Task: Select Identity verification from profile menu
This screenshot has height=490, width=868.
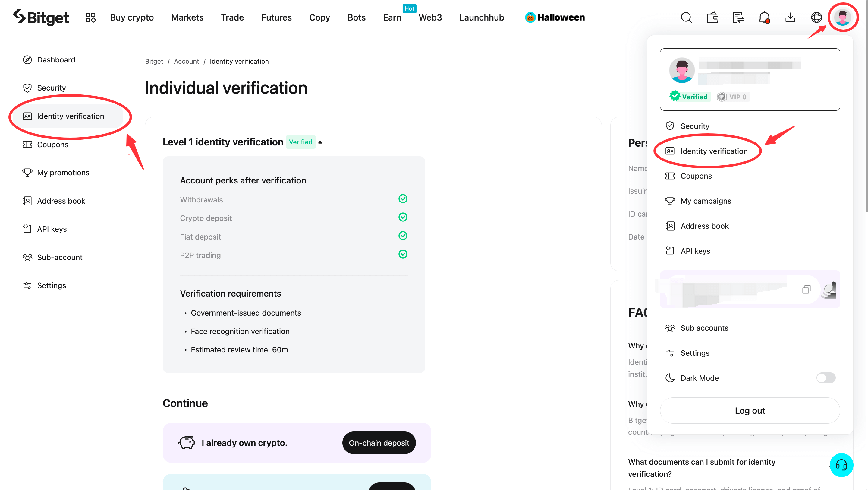Action: click(714, 150)
